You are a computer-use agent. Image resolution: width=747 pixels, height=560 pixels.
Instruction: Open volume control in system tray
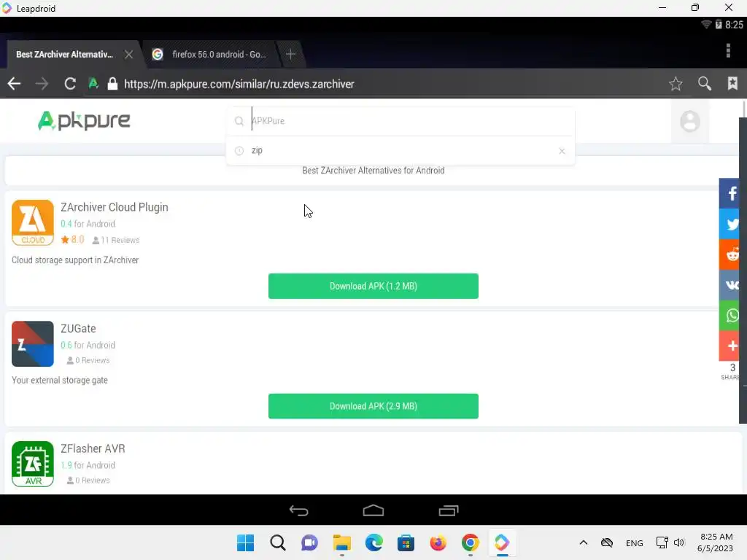pos(679,542)
